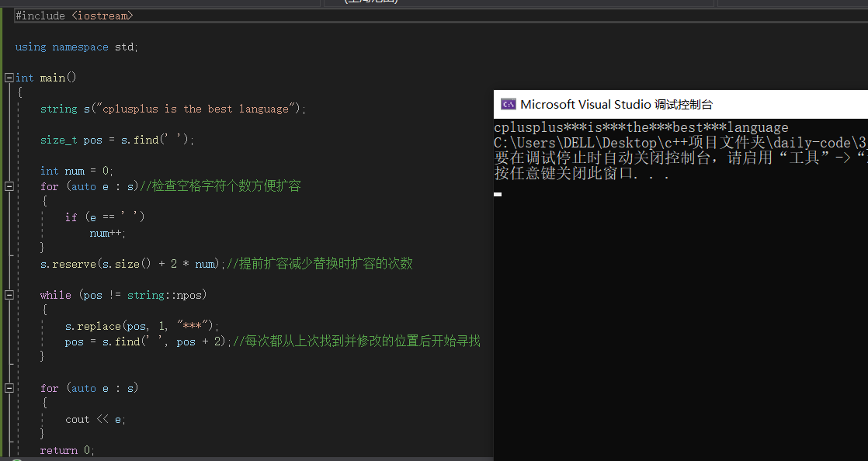The width and height of the screenshot is (868, 461).
Task: Click the blinking cursor in the debug console
Action: pos(498,194)
